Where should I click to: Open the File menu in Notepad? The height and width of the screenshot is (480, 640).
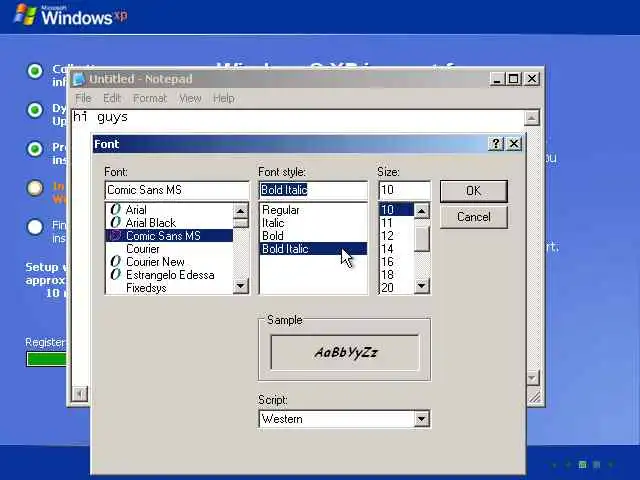click(83, 98)
